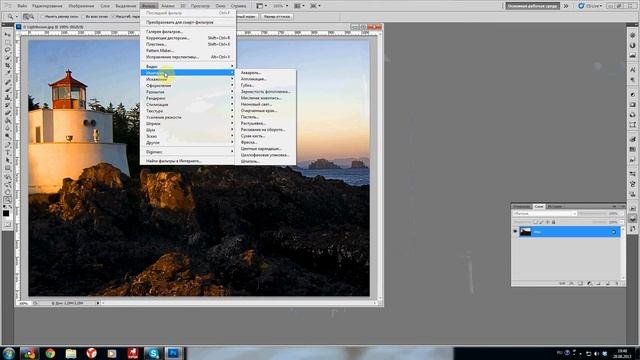Click the new adjustment layer icon

[x=589, y=283]
